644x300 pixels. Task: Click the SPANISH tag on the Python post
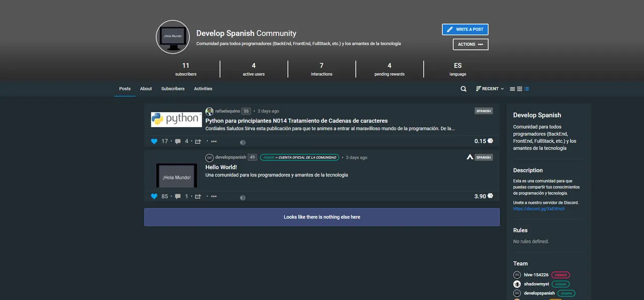[x=484, y=111]
